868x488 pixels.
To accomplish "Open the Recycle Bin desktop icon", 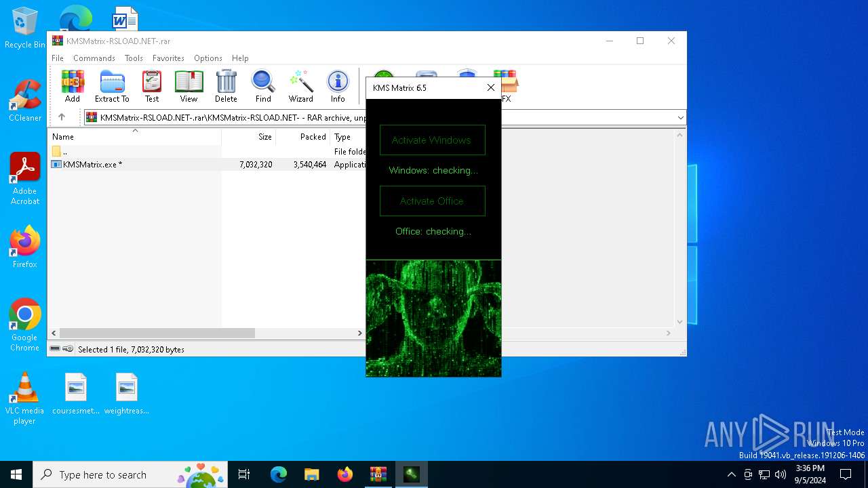I will pos(24,28).
